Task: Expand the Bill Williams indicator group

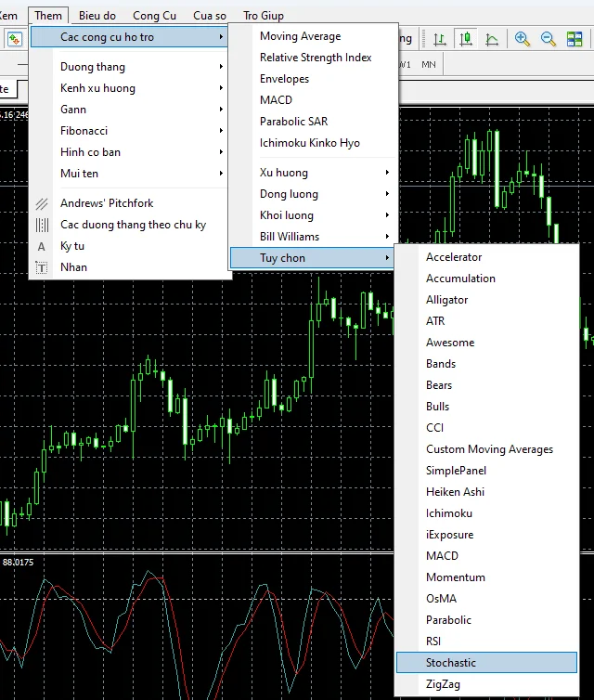Action: click(x=313, y=237)
